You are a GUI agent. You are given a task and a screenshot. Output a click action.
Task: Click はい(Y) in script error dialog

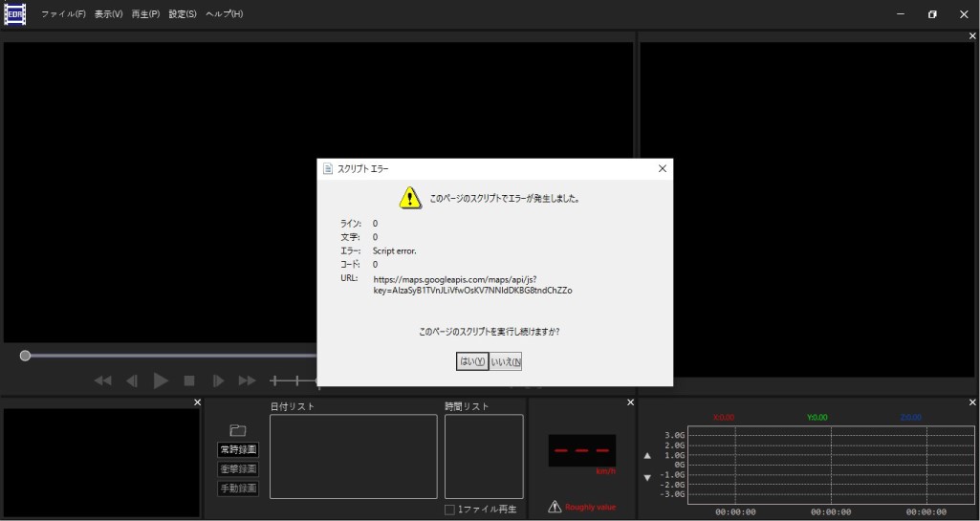click(x=472, y=361)
